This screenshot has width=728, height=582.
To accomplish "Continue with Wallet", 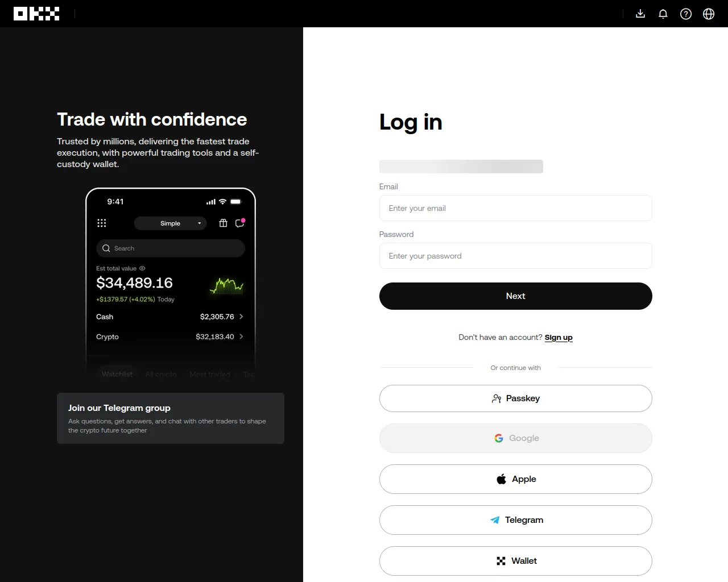I will 516,561.
